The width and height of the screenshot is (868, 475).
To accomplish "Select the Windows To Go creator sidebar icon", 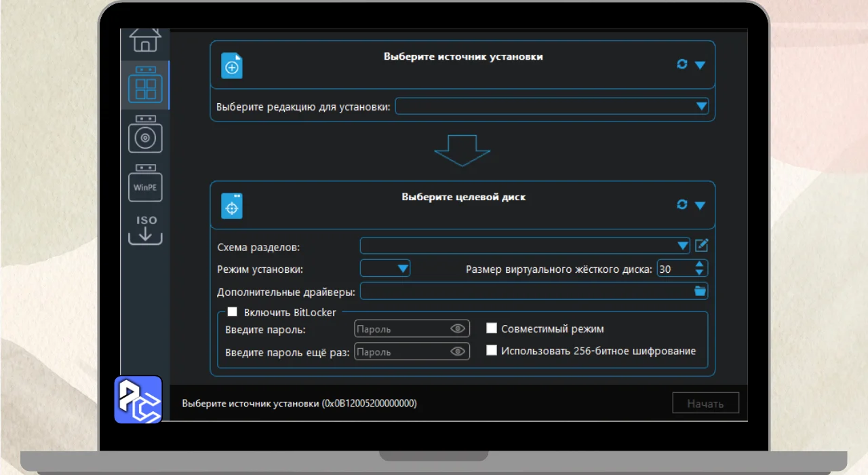I will pyautogui.click(x=145, y=85).
